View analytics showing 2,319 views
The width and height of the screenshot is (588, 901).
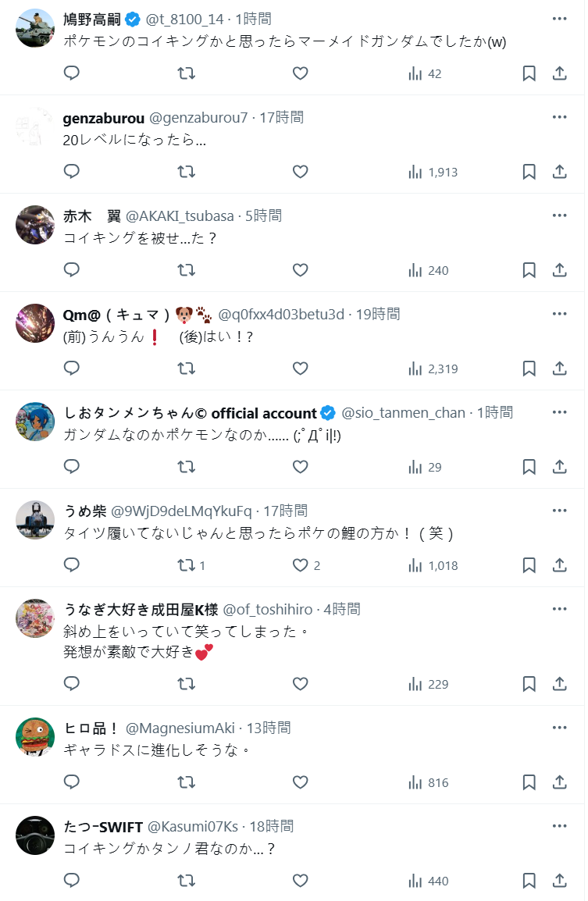tap(433, 369)
